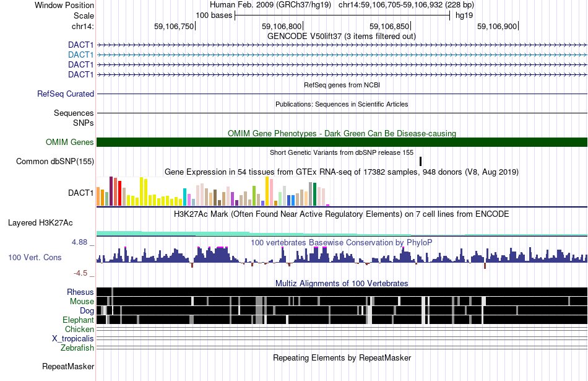
Task: Click the GTEx DACT1 expression bar chart
Action: (x=213, y=191)
